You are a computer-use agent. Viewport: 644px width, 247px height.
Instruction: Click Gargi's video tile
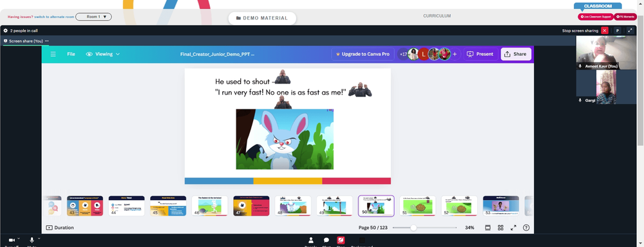pyautogui.click(x=606, y=87)
